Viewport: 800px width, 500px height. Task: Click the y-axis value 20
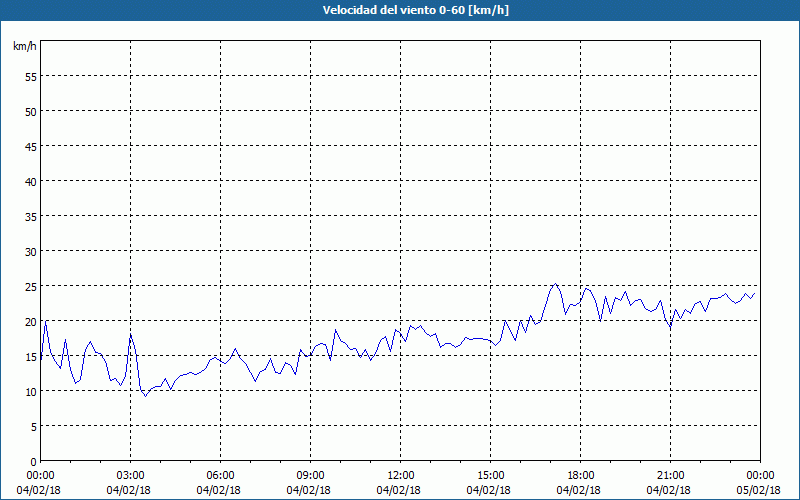31,321
